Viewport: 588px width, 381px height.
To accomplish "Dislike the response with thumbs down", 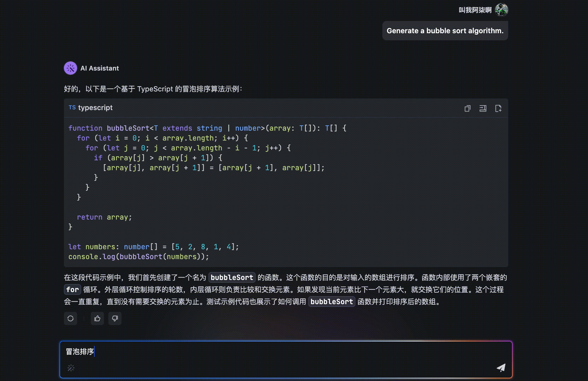I will click(x=115, y=318).
